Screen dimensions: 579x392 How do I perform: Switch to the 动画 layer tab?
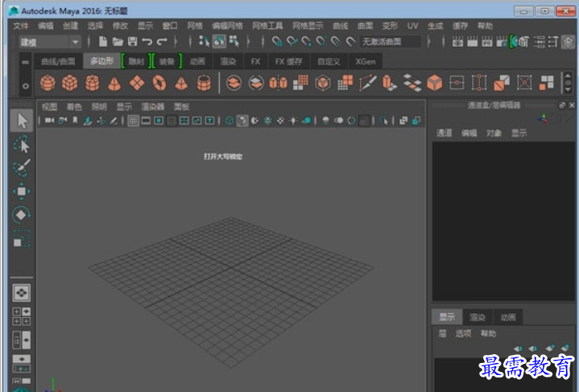(x=508, y=317)
